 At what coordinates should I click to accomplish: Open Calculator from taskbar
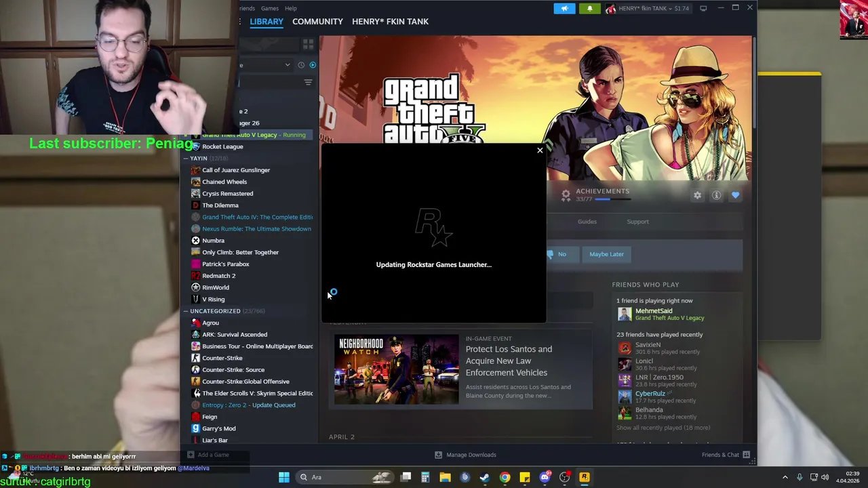[x=425, y=477]
